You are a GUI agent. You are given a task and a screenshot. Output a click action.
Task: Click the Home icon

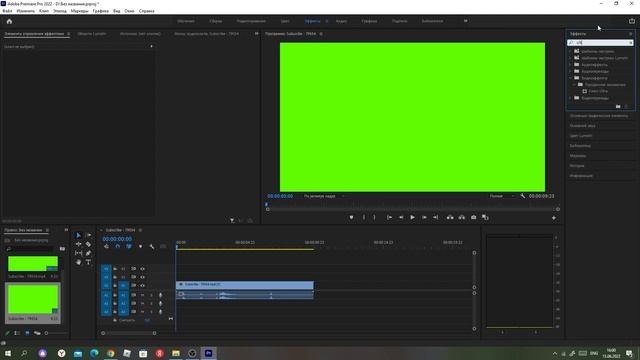pyautogui.click(x=9, y=21)
